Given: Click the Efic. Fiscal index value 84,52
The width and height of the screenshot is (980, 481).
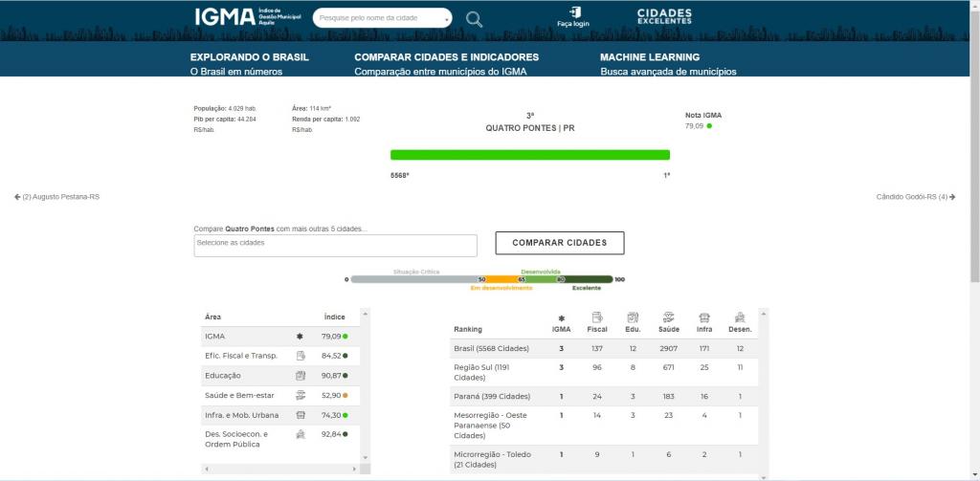Looking at the screenshot, I should (331, 356).
